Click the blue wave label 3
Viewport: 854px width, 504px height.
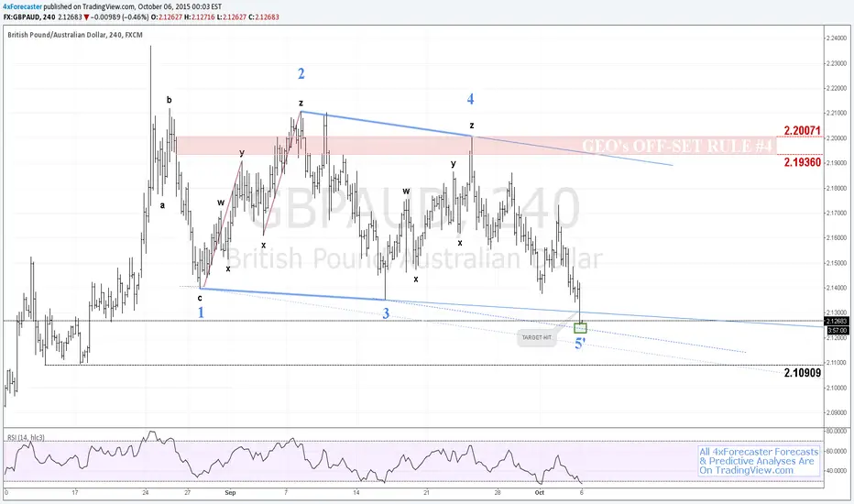pos(386,313)
